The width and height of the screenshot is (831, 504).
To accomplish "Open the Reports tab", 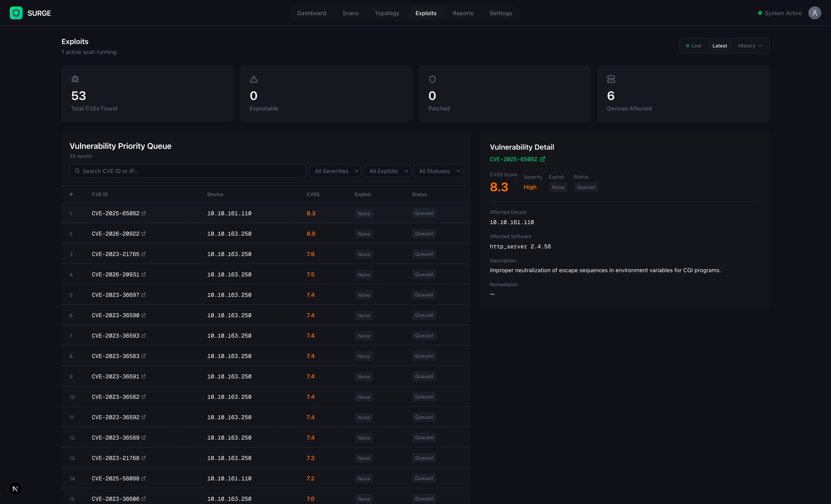I will click(463, 13).
